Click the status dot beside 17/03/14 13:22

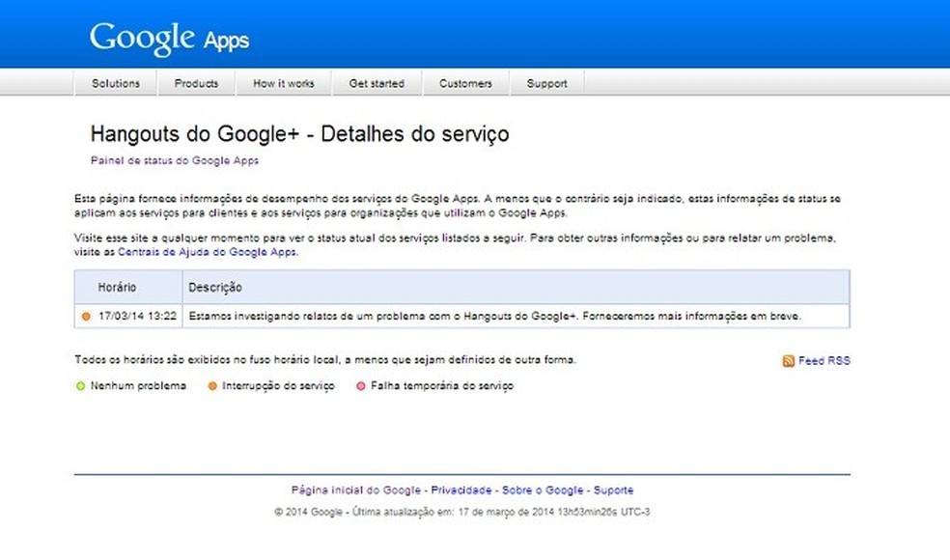coord(85,314)
